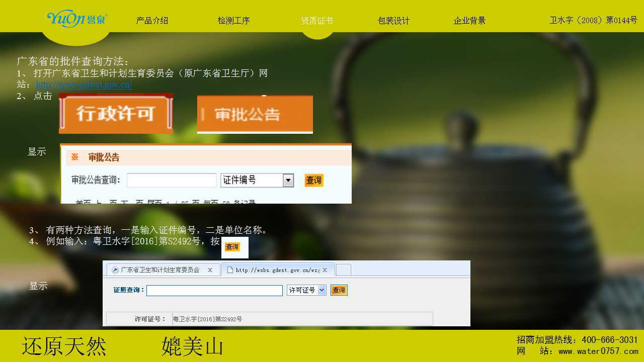This screenshot has height=362, width=644.
Task: Click the 招商加盟热线：400-666-3031 text
Action: coord(578,340)
